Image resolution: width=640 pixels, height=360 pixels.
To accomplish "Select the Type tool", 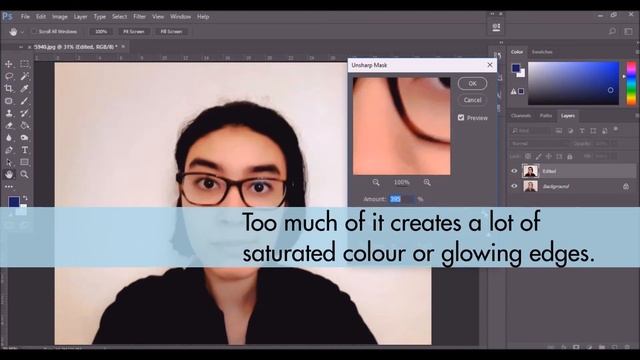I will tap(24, 150).
